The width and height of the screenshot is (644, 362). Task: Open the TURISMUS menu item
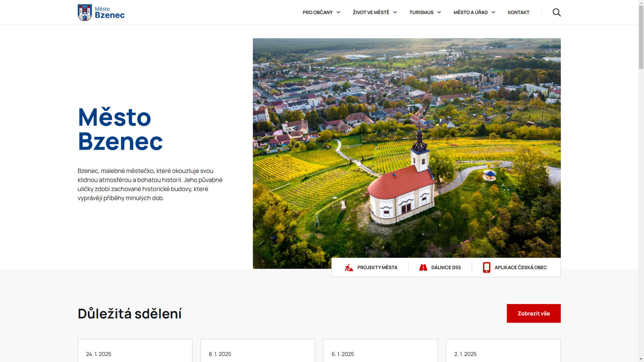pos(422,12)
